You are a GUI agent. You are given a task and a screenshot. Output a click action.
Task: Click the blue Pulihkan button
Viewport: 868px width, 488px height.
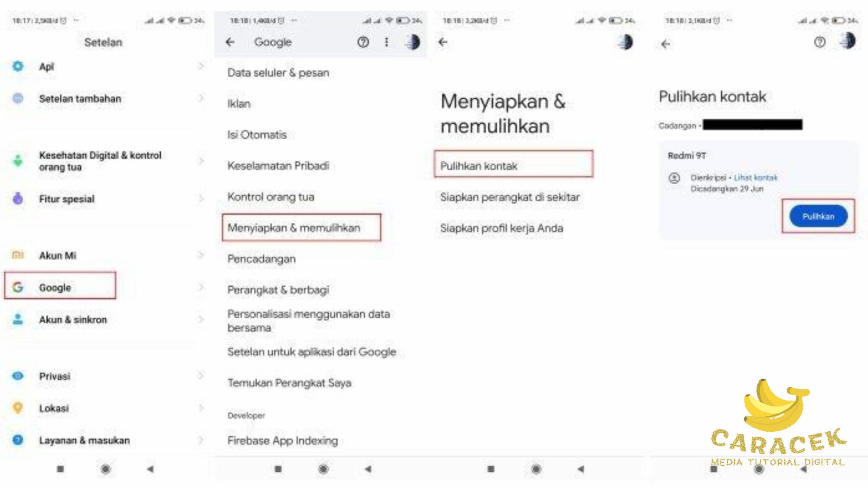click(818, 216)
